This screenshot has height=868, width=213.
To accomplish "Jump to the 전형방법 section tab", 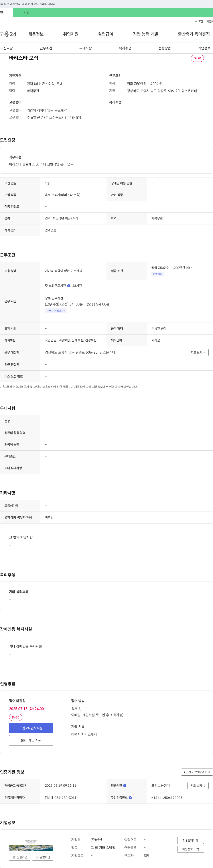I will [x=164, y=48].
